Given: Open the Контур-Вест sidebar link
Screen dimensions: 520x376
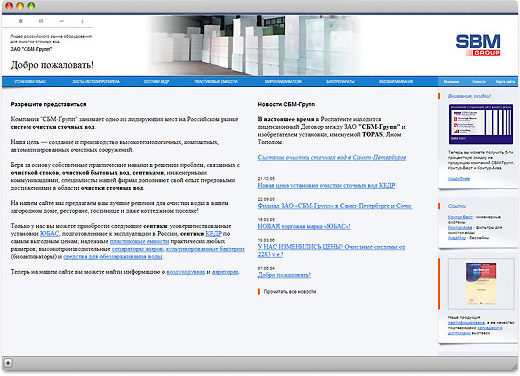Looking at the screenshot, I should click(x=460, y=217).
